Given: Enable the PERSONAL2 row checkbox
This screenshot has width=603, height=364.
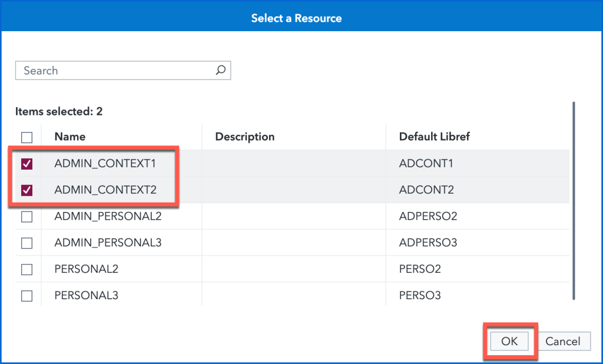Looking at the screenshot, I should click(x=27, y=269).
